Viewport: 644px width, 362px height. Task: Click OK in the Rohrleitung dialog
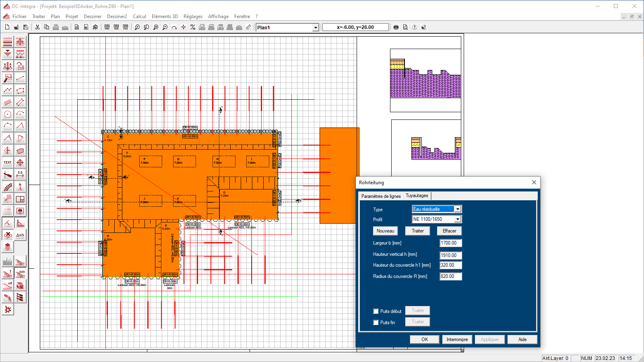coord(425,339)
